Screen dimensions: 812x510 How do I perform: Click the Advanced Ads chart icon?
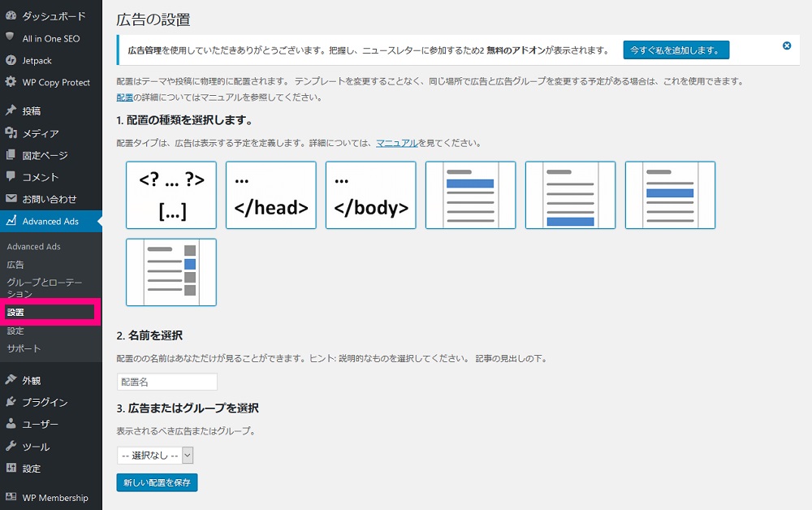(x=11, y=221)
